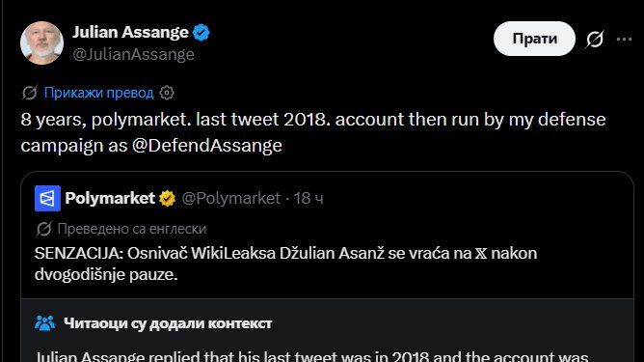Click the Grok icon beside Преведено са енглески

[44, 229]
